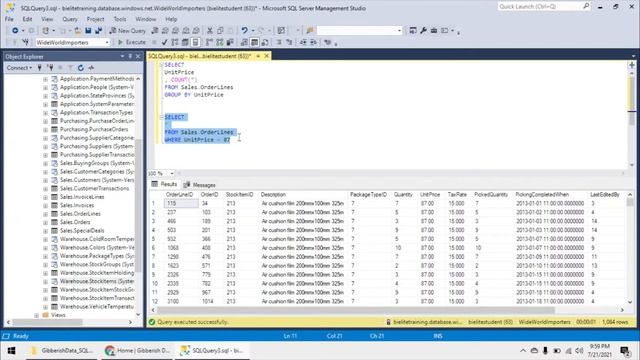Expand the Sales.Orders table node
Viewport: 640px width, 360px height.
click(45, 222)
